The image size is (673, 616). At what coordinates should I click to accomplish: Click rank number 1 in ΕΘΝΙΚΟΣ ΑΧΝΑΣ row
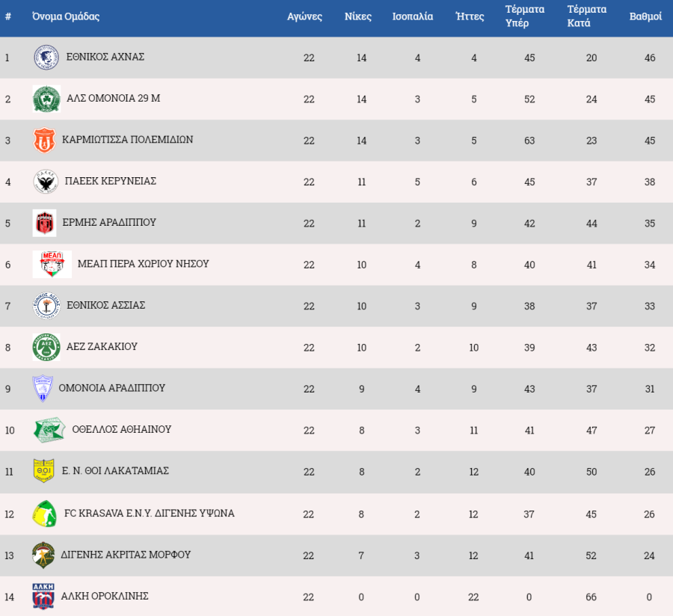7,58
